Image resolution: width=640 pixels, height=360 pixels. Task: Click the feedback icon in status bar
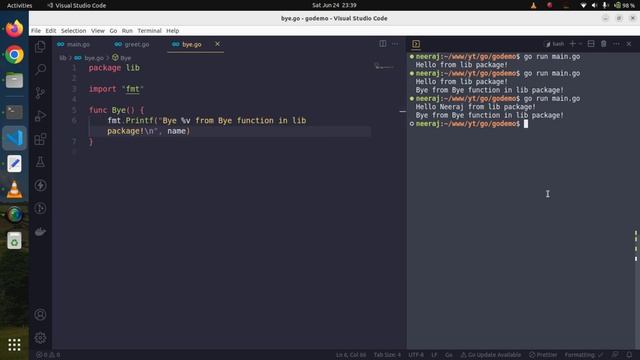click(615, 355)
